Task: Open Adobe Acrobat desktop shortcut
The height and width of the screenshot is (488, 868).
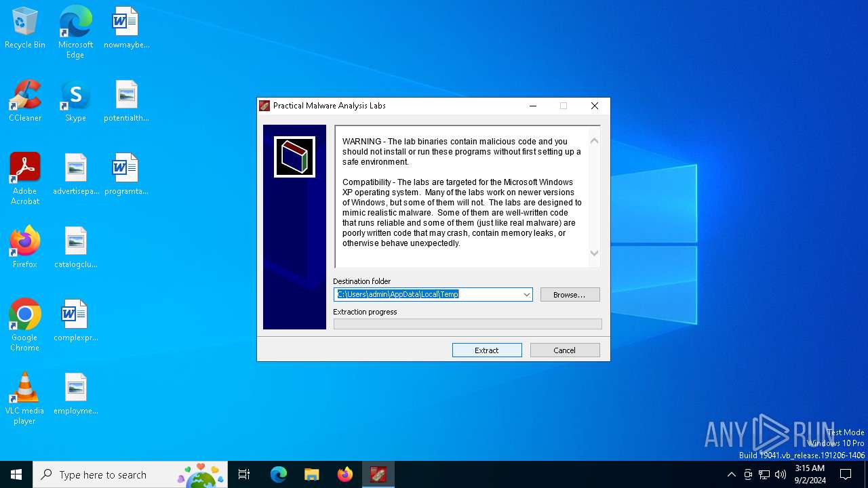Action: pyautogui.click(x=25, y=178)
